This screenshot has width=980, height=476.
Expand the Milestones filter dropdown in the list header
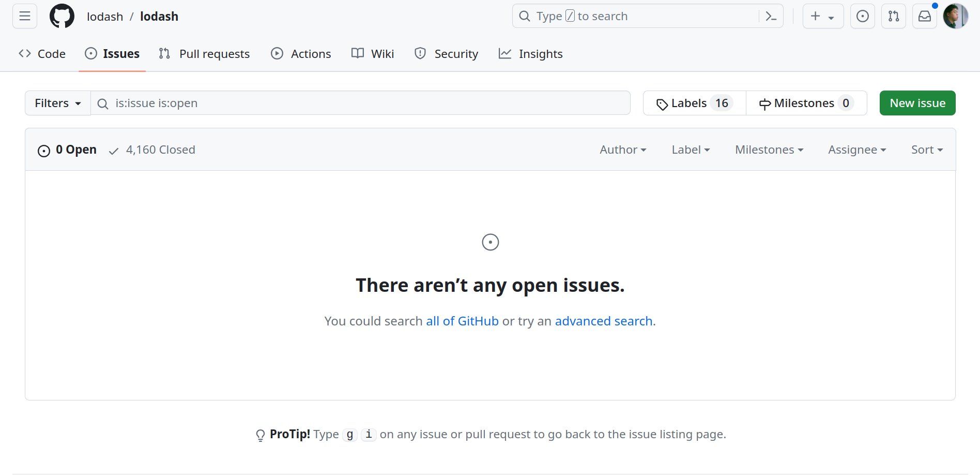click(x=769, y=150)
